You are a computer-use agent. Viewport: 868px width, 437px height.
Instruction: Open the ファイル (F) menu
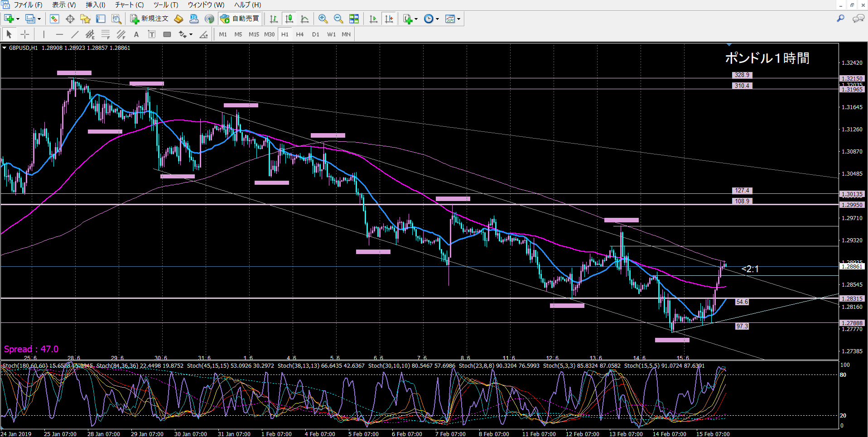tap(28, 5)
